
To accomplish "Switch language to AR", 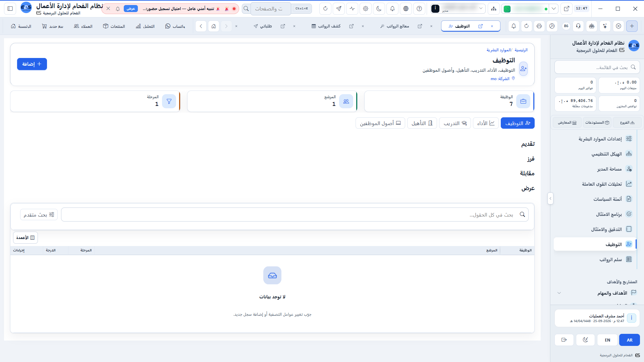I will pyautogui.click(x=630, y=340).
